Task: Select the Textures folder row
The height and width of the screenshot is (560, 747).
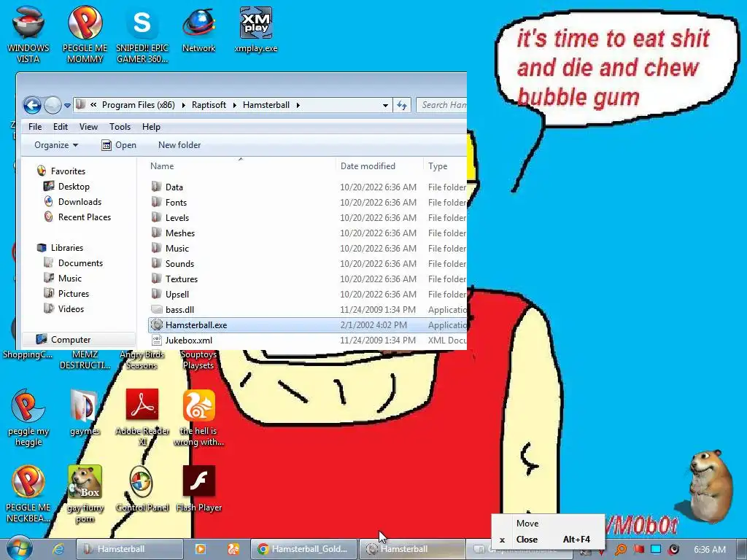Action: pyautogui.click(x=307, y=279)
